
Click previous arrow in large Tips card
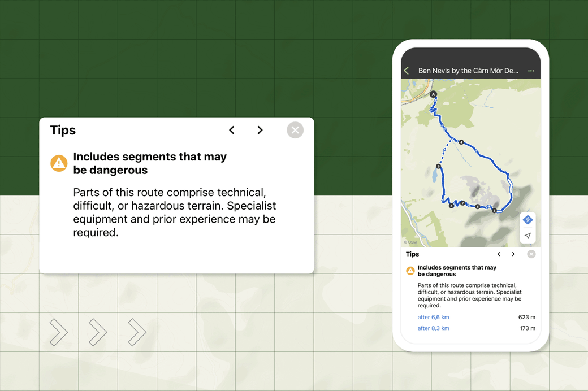232,130
